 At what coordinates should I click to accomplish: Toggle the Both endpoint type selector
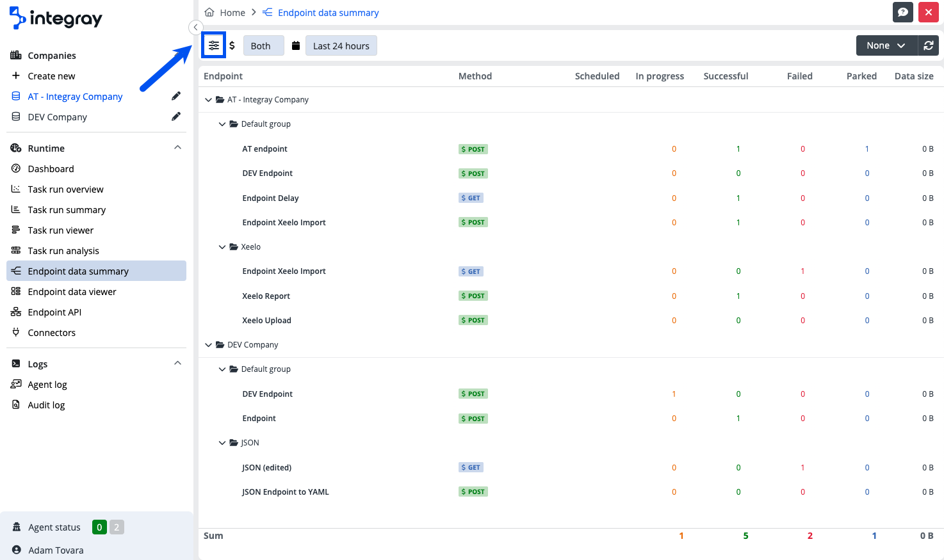[263, 45]
